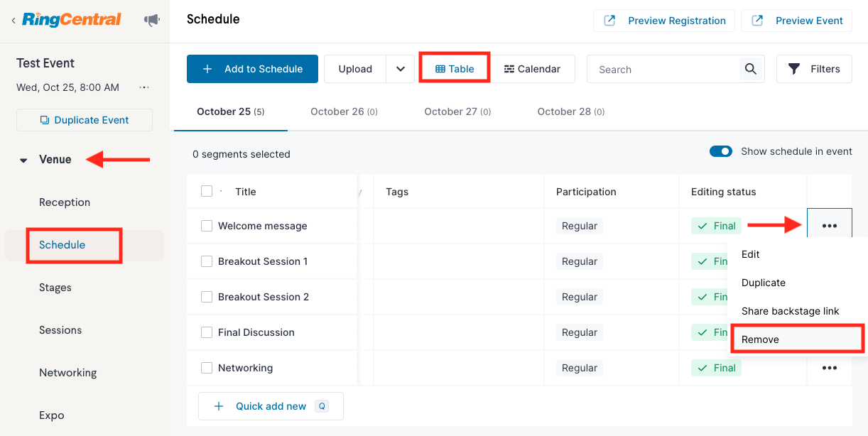Open Reception in the sidebar

65,202
